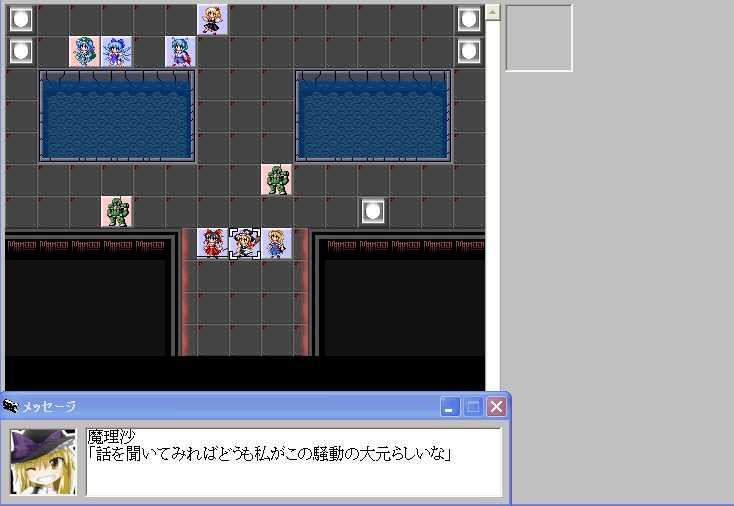
Task: Close the メッセージ window
Action: [x=497, y=407]
